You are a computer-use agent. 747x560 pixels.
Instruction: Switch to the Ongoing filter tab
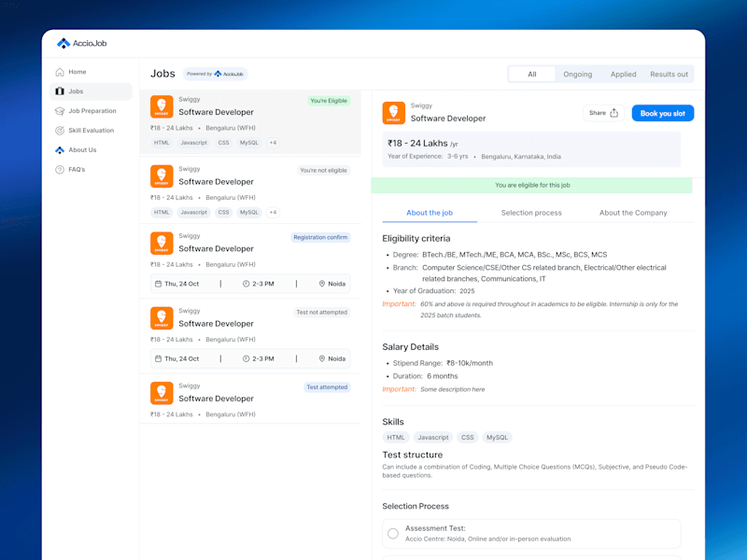click(x=577, y=75)
